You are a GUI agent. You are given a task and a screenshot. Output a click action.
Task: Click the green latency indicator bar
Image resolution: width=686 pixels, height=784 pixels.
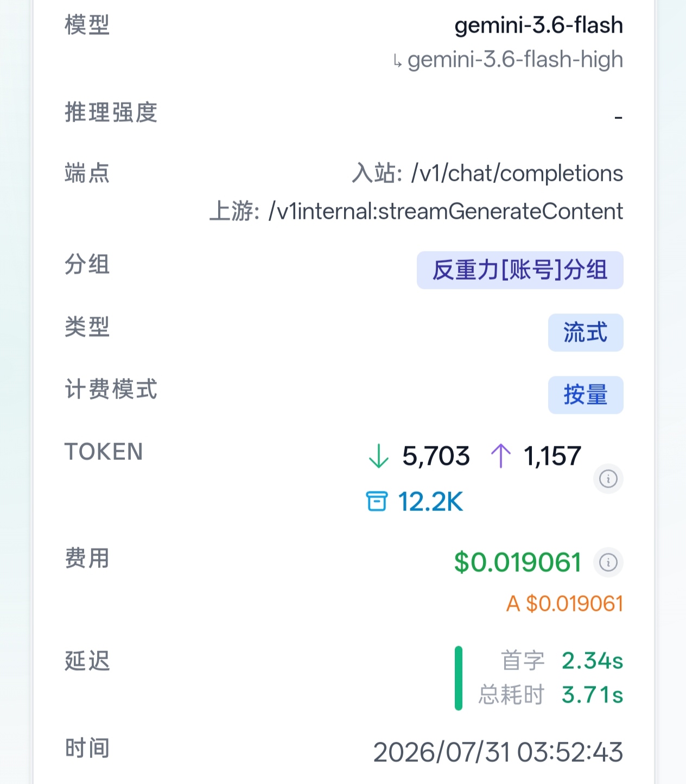pyautogui.click(x=459, y=678)
